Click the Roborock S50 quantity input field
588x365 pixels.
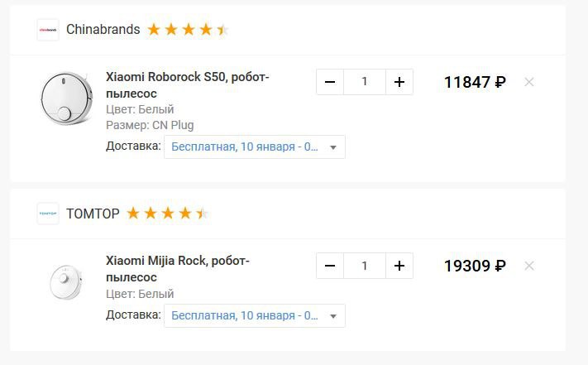point(365,82)
